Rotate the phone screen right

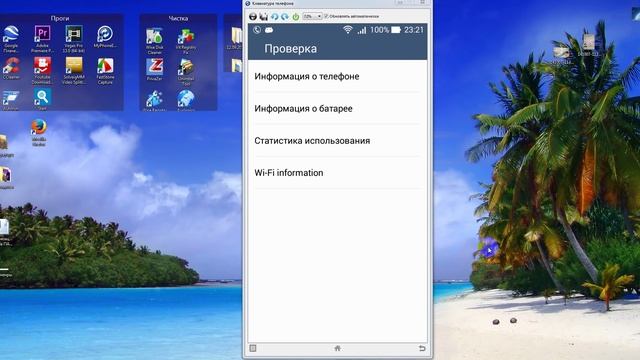(284, 16)
